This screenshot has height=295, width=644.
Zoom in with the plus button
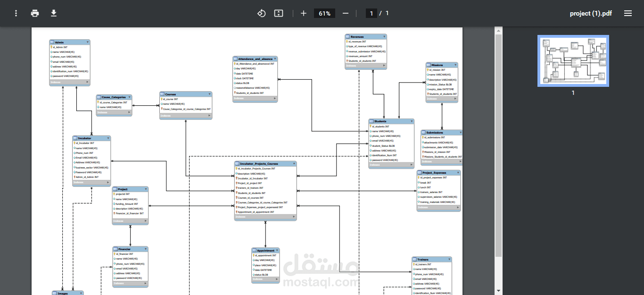pyautogui.click(x=304, y=13)
